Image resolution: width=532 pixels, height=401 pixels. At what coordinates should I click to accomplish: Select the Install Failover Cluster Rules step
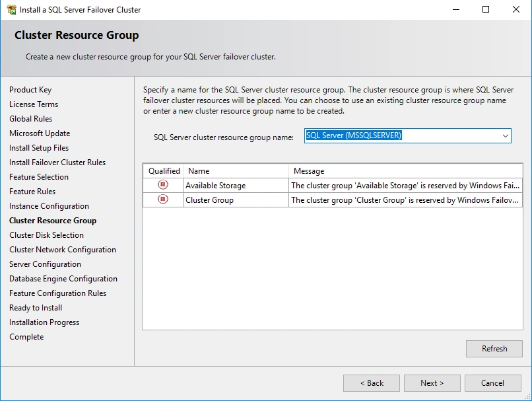click(x=57, y=163)
